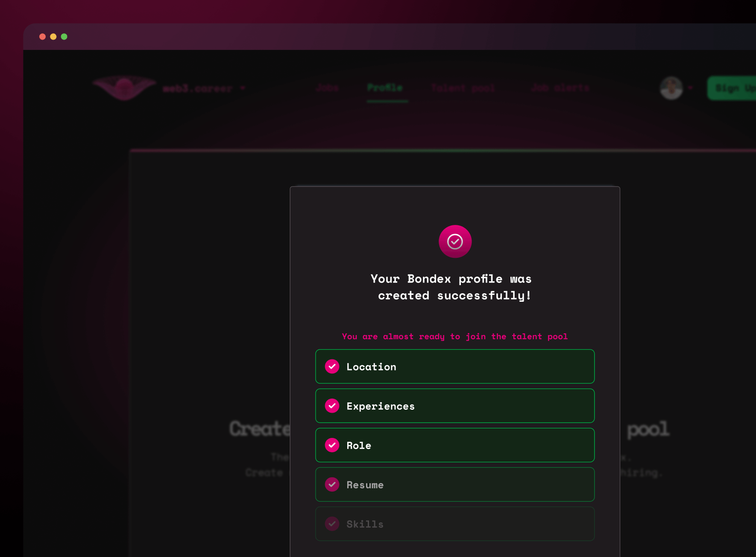This screenshot has height=557, width=756.
Task: Click the profile avatar picture
Action: coord(671,88)
